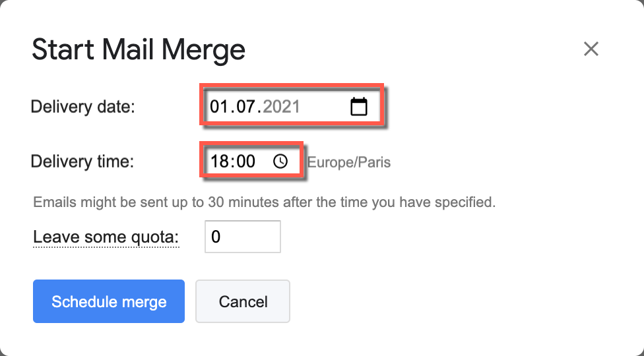Close the Start Mail Merge dialog
Viewport: 644px width, 356px height.
point(591,49)
